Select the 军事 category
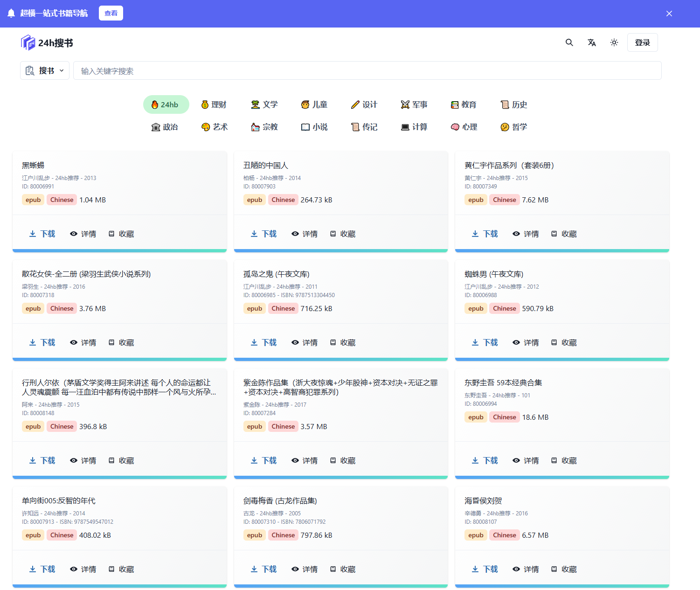The width and height of the screenshot is (700, 590). [414, 104]
